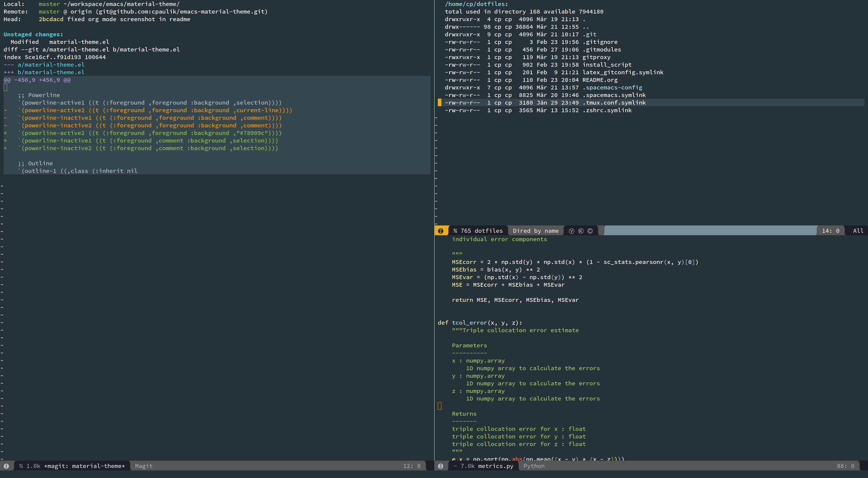Viewport: 868px width, 478px height.
Task: Click the circled Y minor-mode icon
Action: 572,231
